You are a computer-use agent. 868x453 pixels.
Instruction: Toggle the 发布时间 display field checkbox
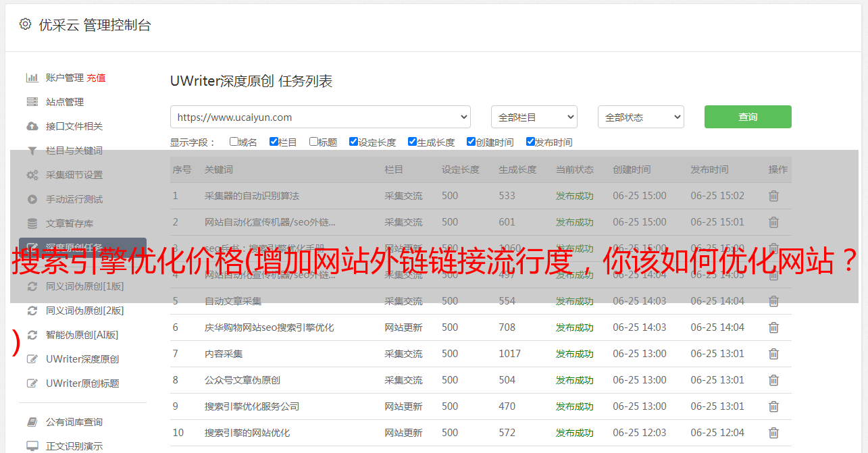click(530, 142)
